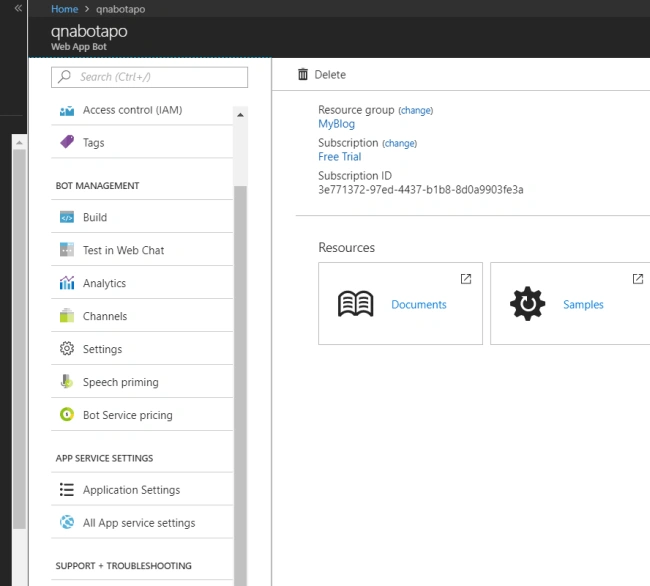The height and width of the screenshot is (586, 650).
Task: Click the qnabotapo breadcrumb text
Action: [121, 9]
